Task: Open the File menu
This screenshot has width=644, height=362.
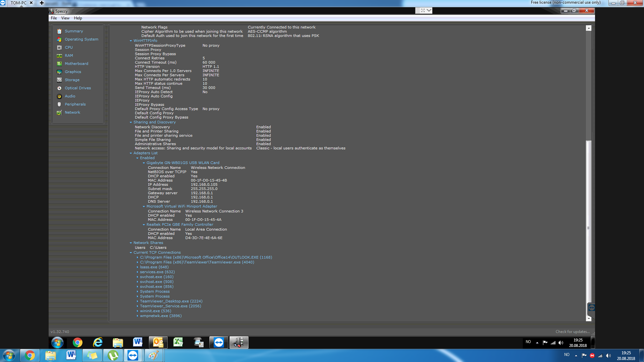Action: (54, 18)
